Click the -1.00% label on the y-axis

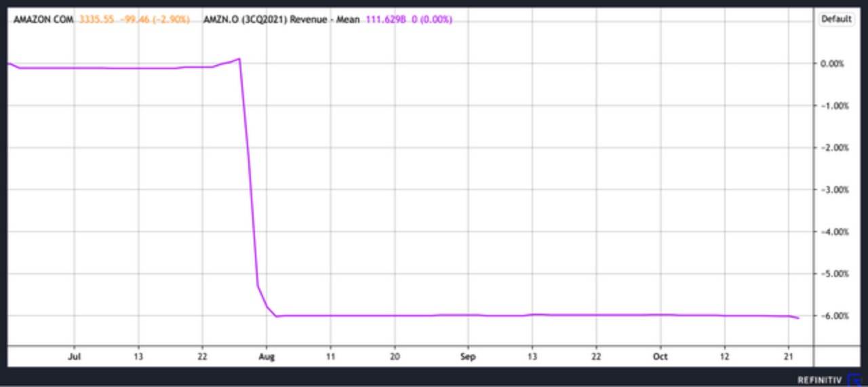(831, 106)
